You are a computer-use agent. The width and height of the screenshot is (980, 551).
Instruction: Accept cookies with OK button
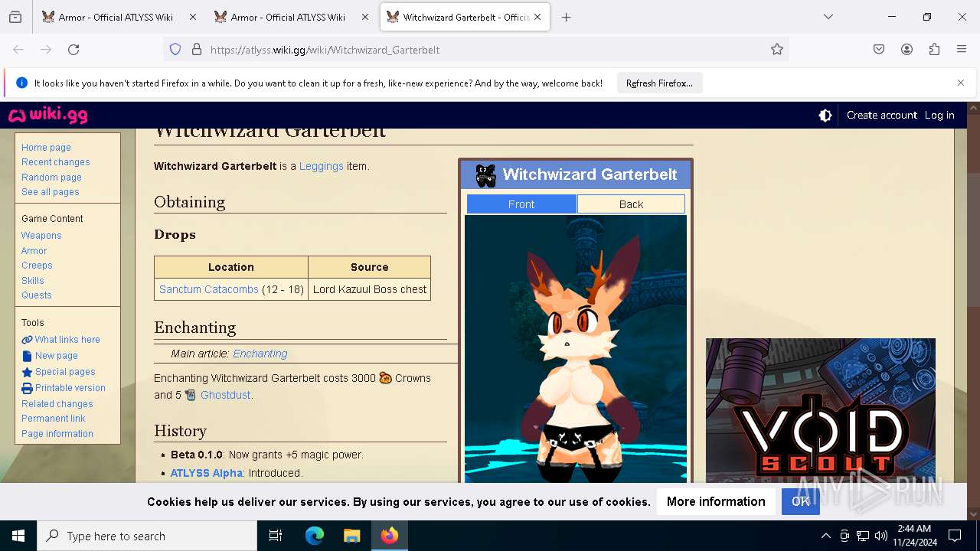coord(800,501)
